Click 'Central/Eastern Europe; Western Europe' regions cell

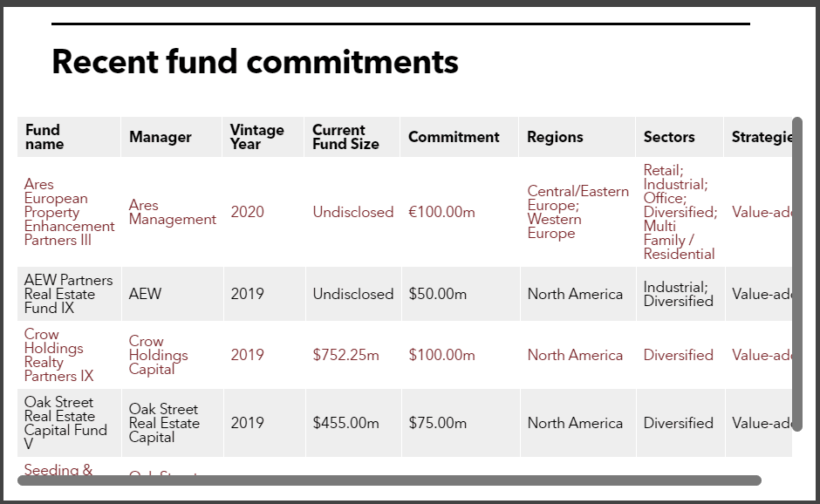[x=577, y=212]
